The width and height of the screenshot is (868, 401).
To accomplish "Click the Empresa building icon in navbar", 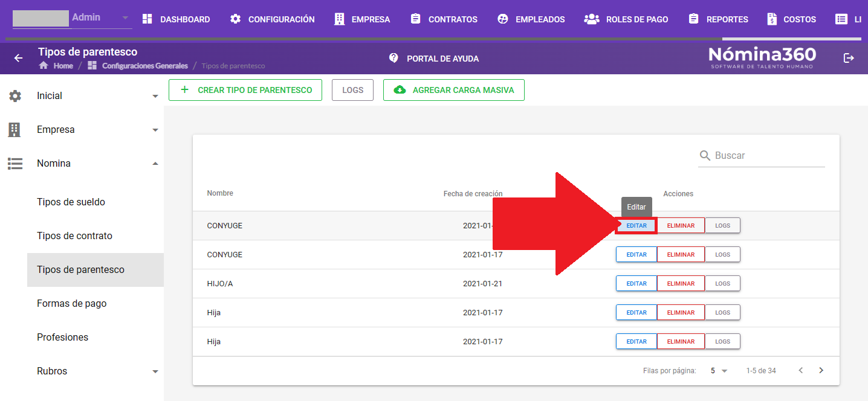I will tap(339, 19).
